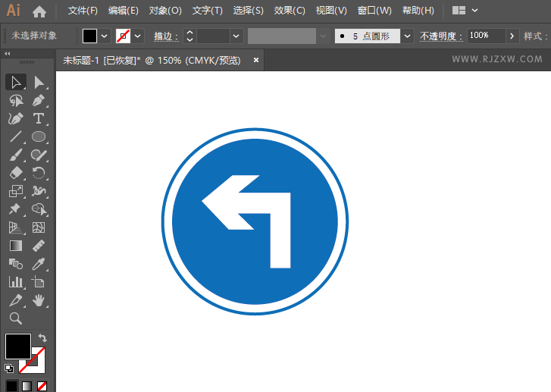Viewport: 551px width, 392px height.
Task: Open the 描边 stroke panel link
Action: click(x=166, y=36)
